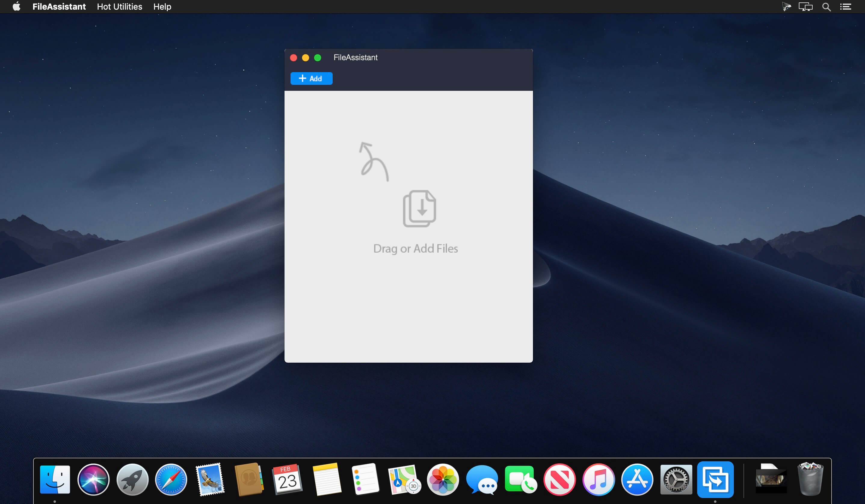
Task: Open Safari from the Dock
Action: (171, 479)
